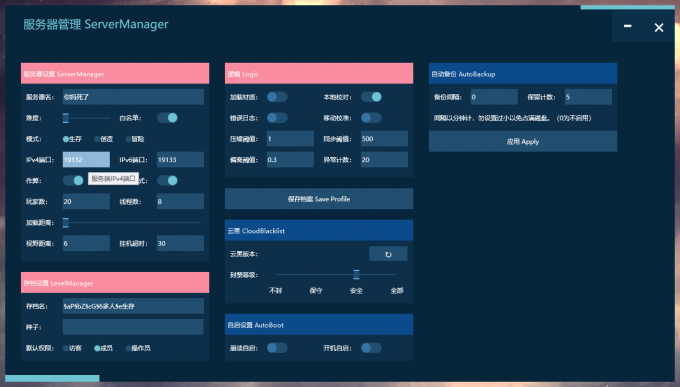Set default permission to Operator (操作员)
This screenshot has width=680, height=387.
[138, 348]
